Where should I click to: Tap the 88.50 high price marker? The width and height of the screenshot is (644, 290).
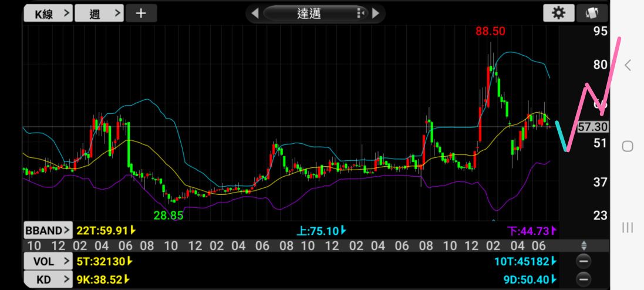[490, 31]
